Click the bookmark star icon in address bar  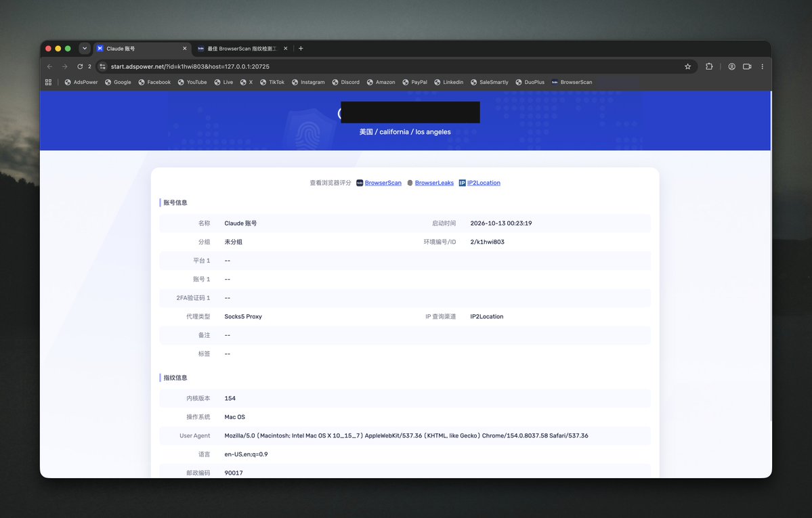coord(687,66)
